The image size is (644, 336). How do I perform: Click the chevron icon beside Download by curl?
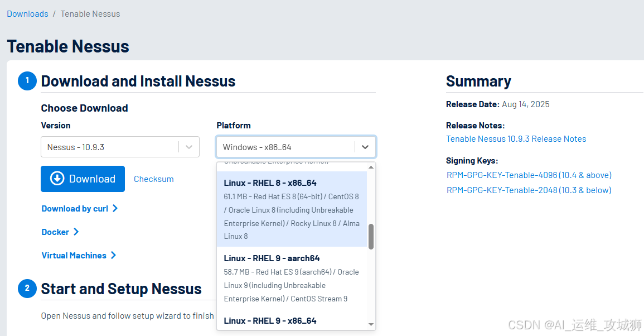[x=115, y=209]
